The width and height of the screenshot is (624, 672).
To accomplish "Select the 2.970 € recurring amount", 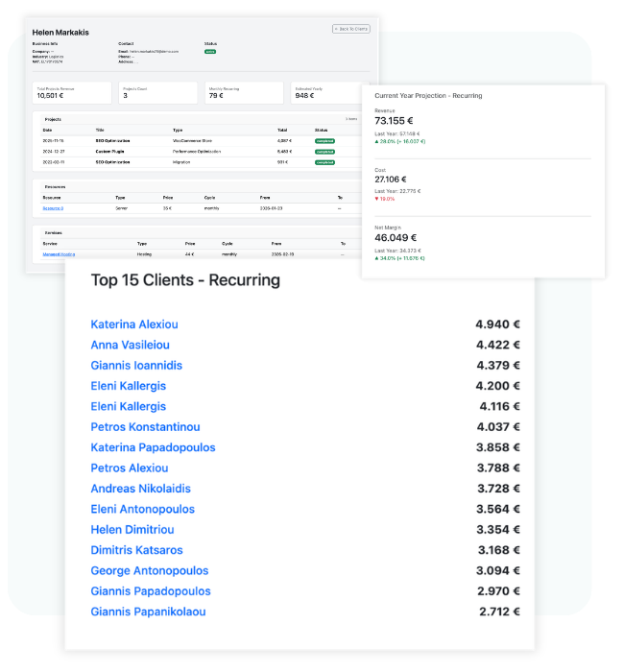I will (x=499, y=591).
